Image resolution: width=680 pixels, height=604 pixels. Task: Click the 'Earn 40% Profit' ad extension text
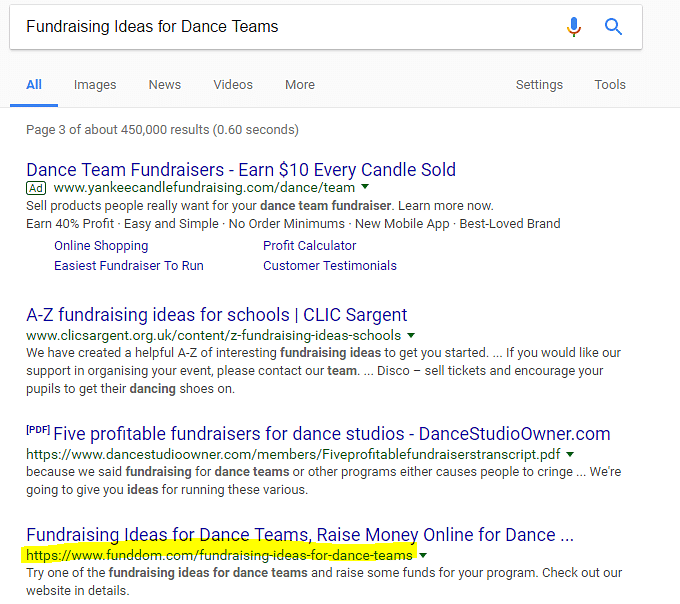click(x=70, y=224)
